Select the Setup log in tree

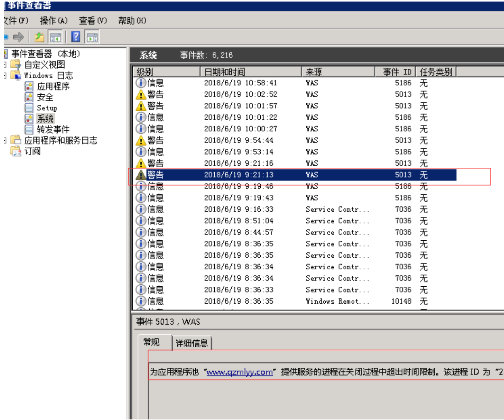click(47, 108)
